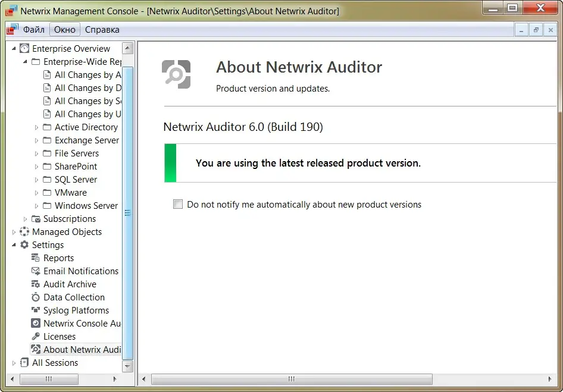563x392 pixels.
Task: Click the content pane scroll-right arrow
Action: point(550,379)
